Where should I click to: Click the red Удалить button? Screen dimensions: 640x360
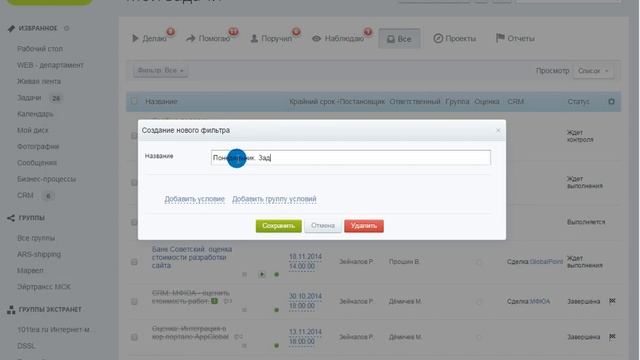pos(364,226)
